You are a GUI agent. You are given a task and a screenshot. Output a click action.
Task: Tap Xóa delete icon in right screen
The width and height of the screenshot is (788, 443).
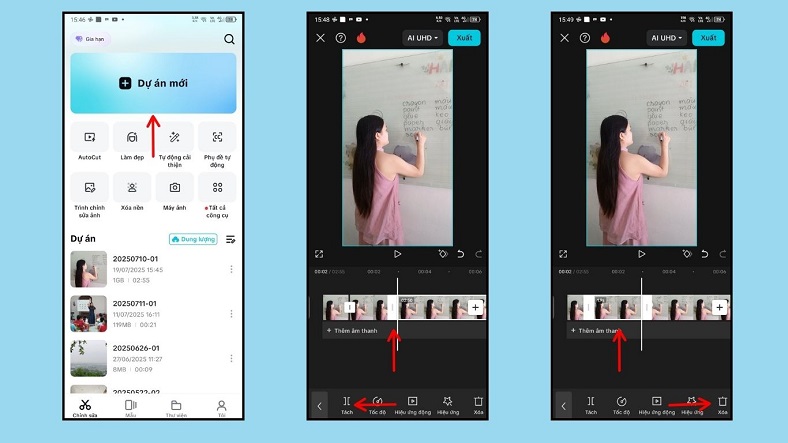(722, 402)
